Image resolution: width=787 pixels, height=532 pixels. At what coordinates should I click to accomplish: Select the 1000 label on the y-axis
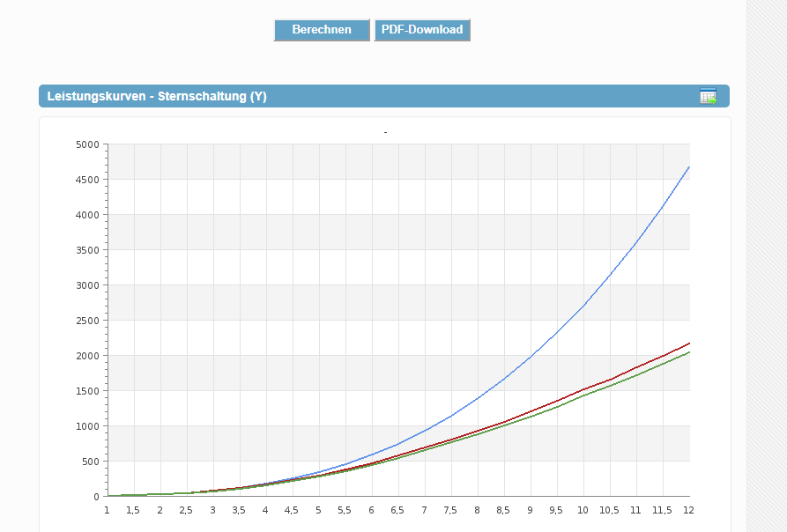pos(87,426)
